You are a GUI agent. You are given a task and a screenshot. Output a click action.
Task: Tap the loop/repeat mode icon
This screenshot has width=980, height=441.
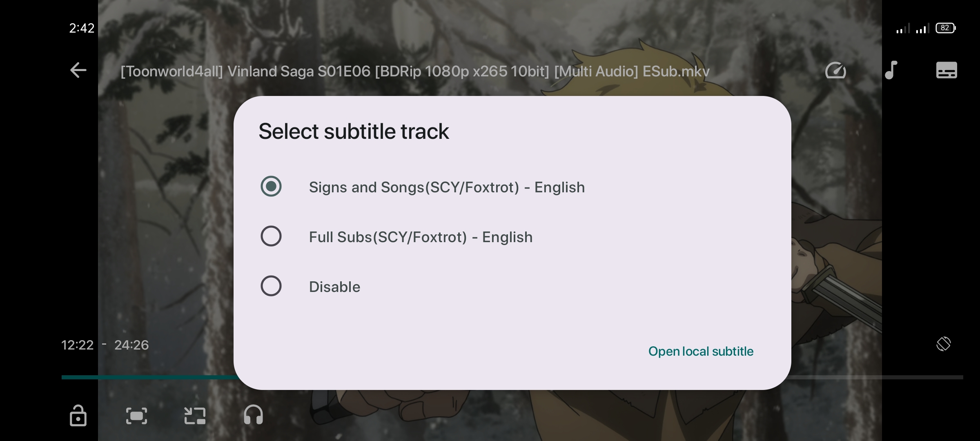pyautogui.click(x=195, y=416)
